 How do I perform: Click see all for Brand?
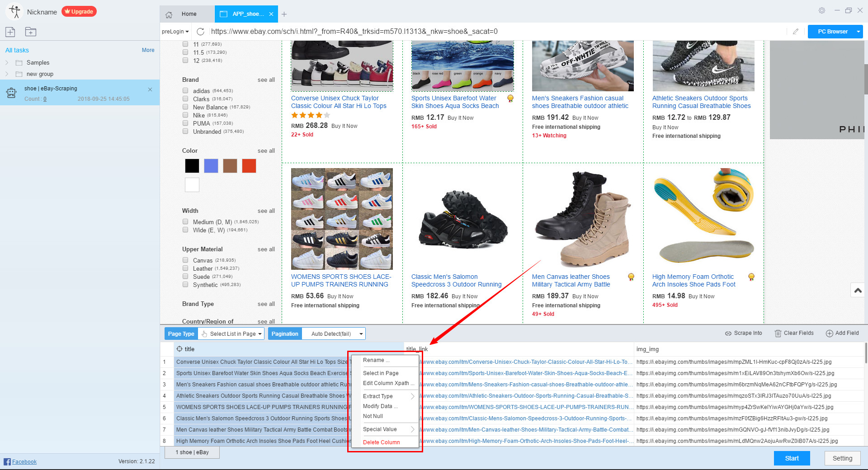(x=266, y=80)
